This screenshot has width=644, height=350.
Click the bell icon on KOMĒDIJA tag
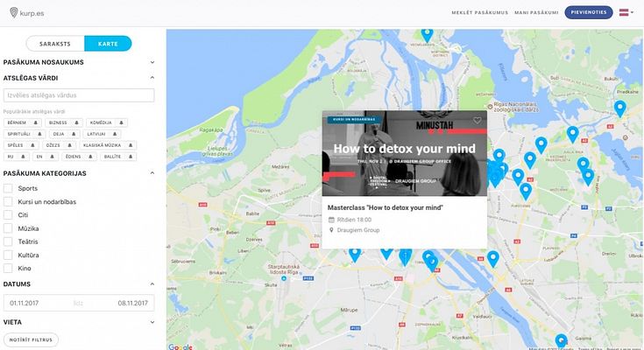click(x=121, y=122)
